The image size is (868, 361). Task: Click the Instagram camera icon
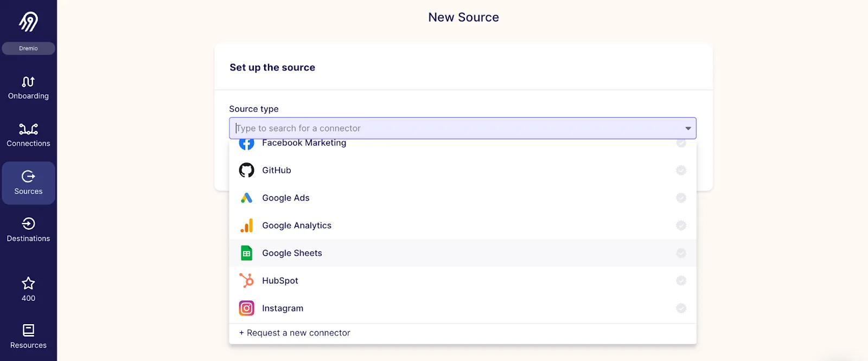[246, 308]
